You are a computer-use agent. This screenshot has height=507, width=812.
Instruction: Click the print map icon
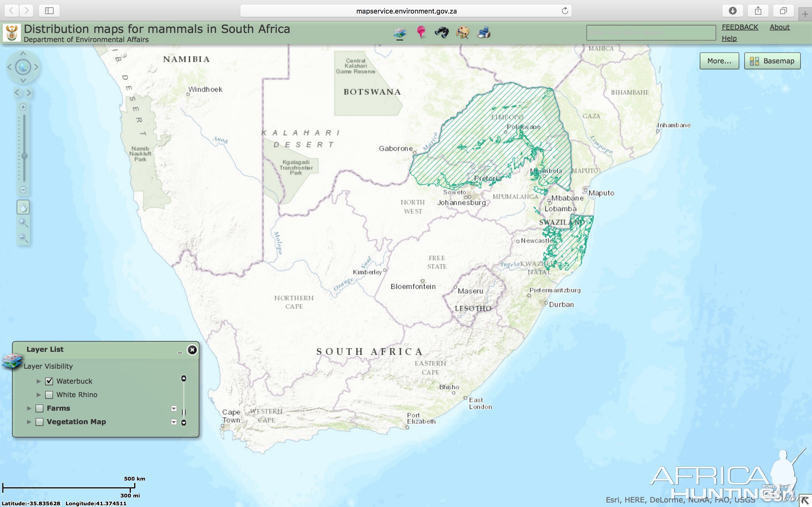click(484, 33)
